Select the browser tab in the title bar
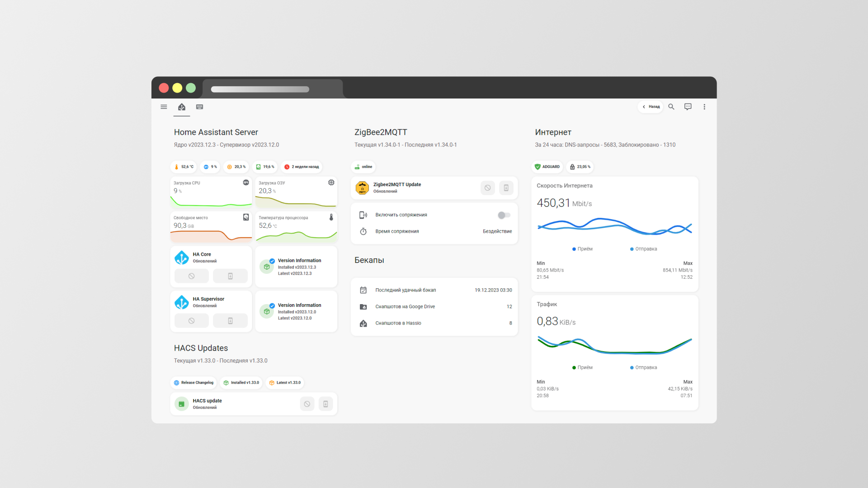This screenshot has width=868, height=488. [273, 89]
